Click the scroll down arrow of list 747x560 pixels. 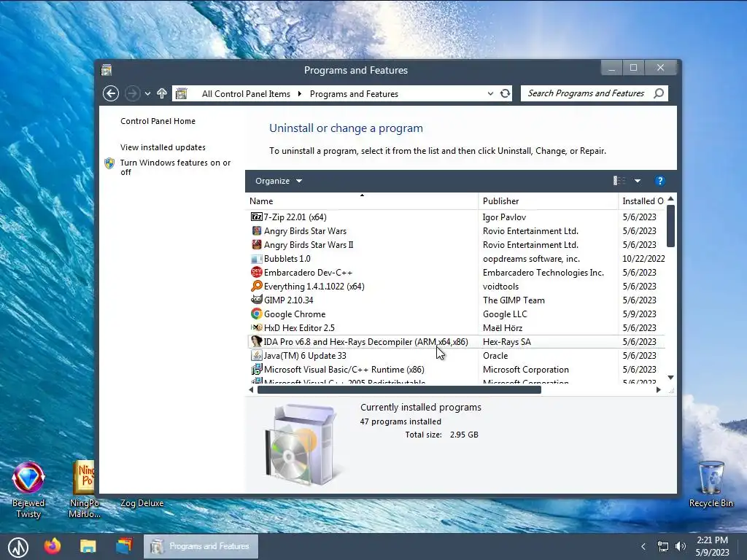click(x=671, y=378)
